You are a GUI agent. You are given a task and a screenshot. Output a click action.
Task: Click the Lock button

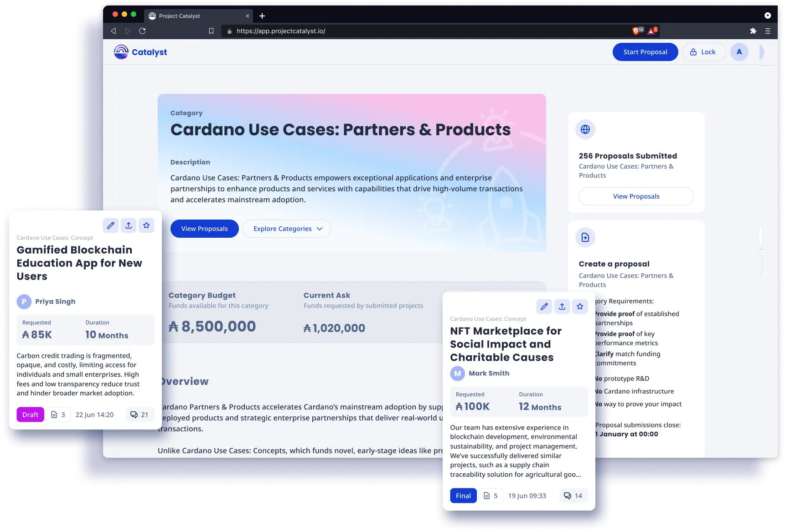[703, 52]
